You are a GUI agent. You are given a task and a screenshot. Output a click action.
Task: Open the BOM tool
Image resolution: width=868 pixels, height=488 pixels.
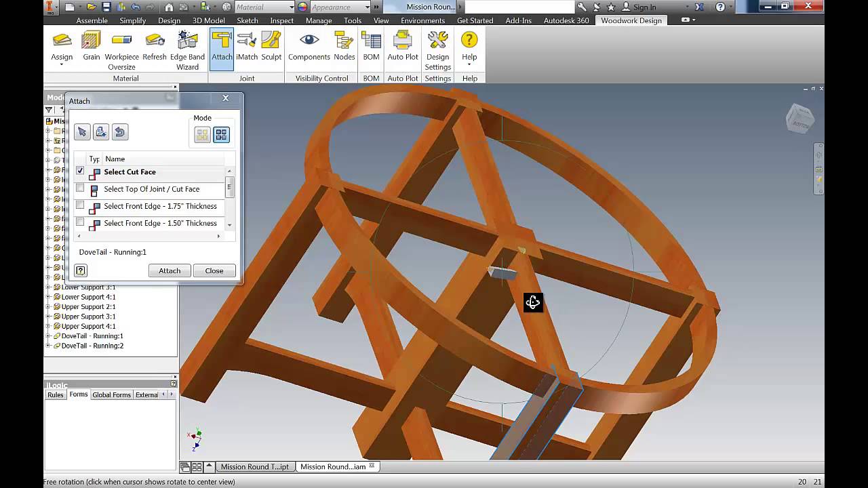point(371,46)
